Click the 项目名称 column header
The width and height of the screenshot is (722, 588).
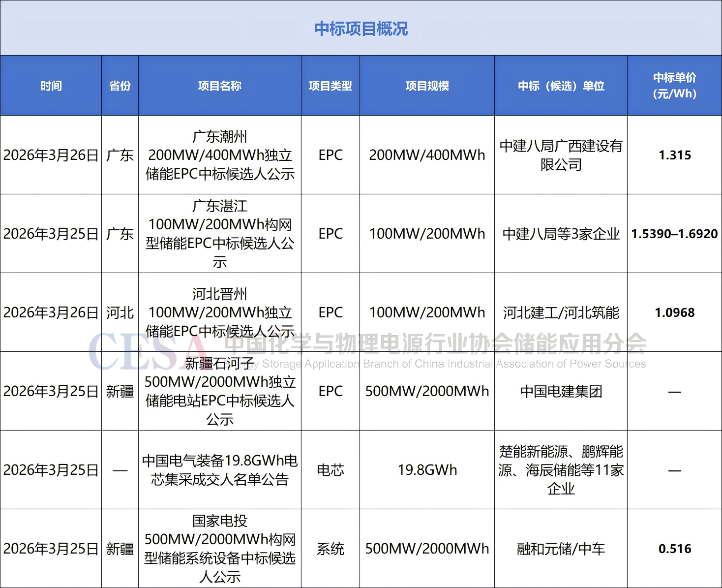(x=219, y=86)
